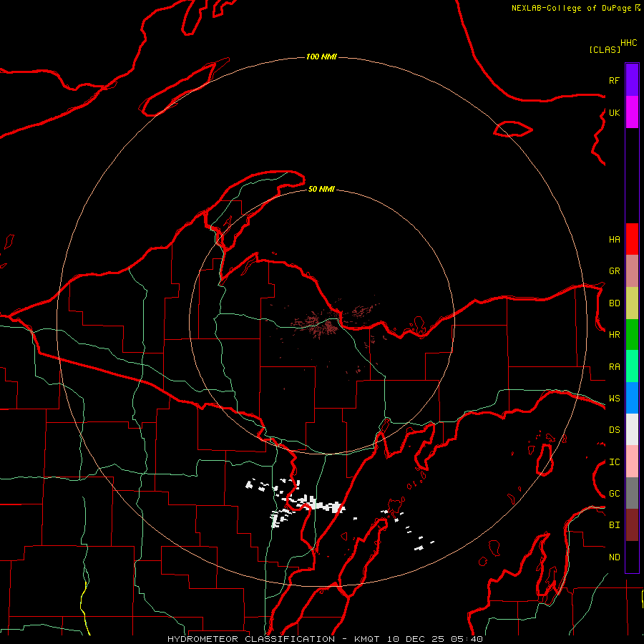Click the 10 DEC 25 date text
The image size is (644, 644).
pos(416,639)
